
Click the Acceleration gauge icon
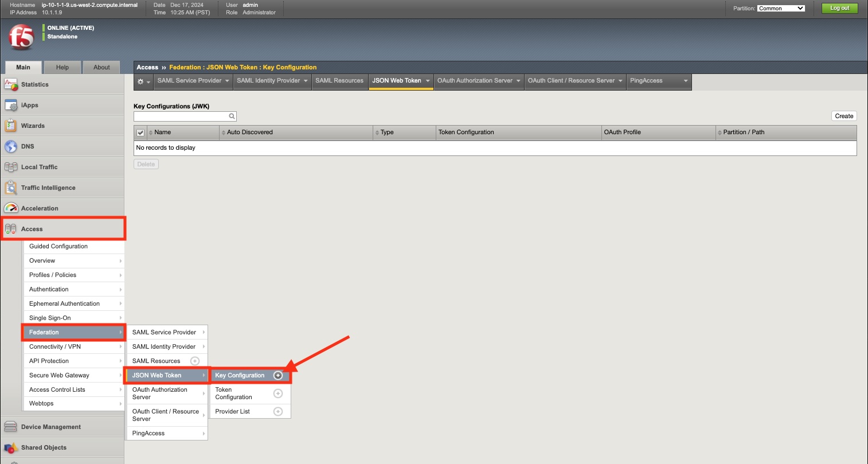[x=11, y=208]
